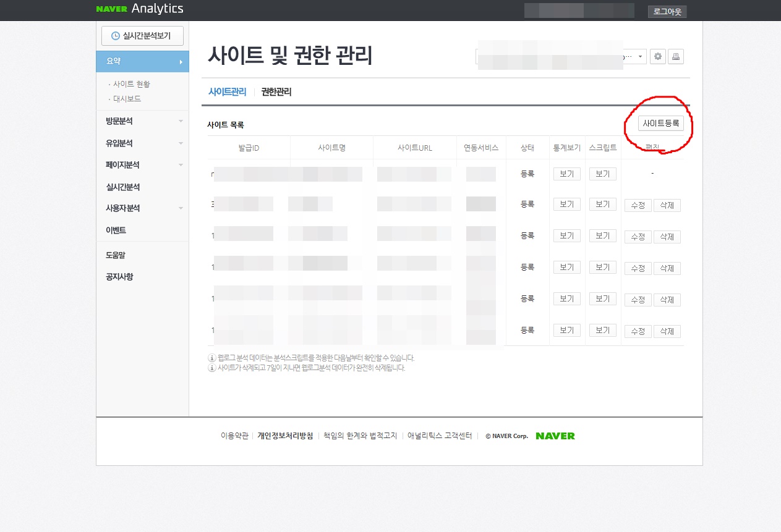Switch to the 사이트관리 tab

point(228,91)
